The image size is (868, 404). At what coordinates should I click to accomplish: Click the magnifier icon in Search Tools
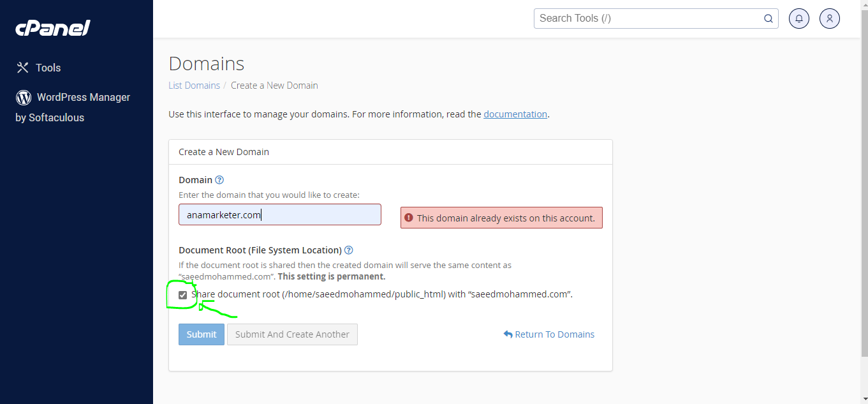pyautogui.click(x=769, y=19)
